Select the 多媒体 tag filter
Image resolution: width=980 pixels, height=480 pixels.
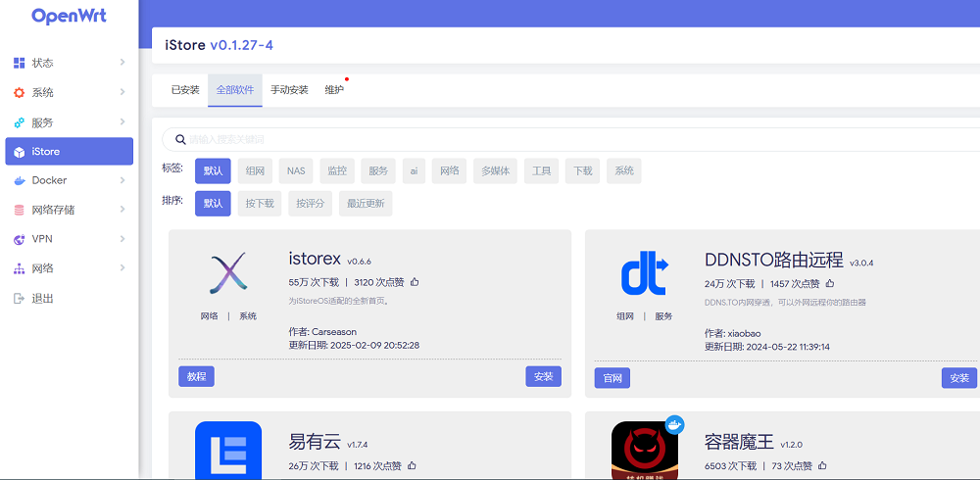(x=495, y=170)
